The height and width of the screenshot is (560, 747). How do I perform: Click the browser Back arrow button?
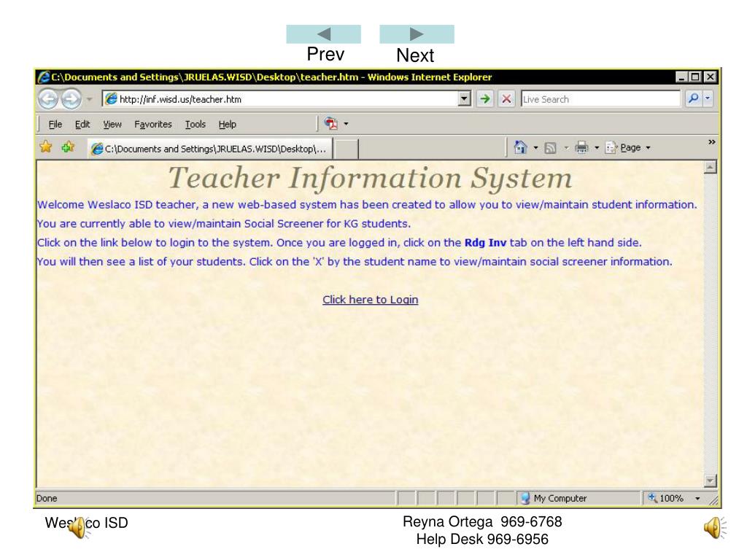point(48,99)
